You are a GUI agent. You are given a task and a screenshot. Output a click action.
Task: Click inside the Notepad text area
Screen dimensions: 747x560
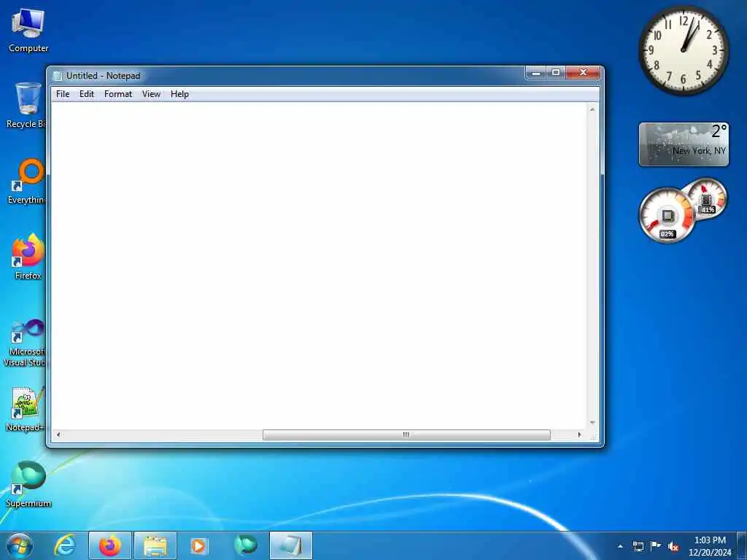click(x=320, y=265)
